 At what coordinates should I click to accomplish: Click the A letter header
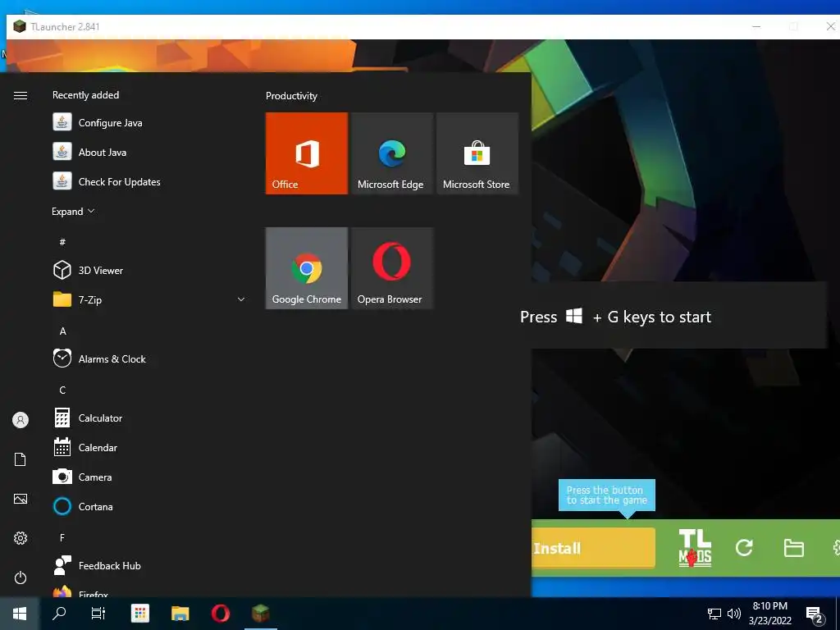62,331
